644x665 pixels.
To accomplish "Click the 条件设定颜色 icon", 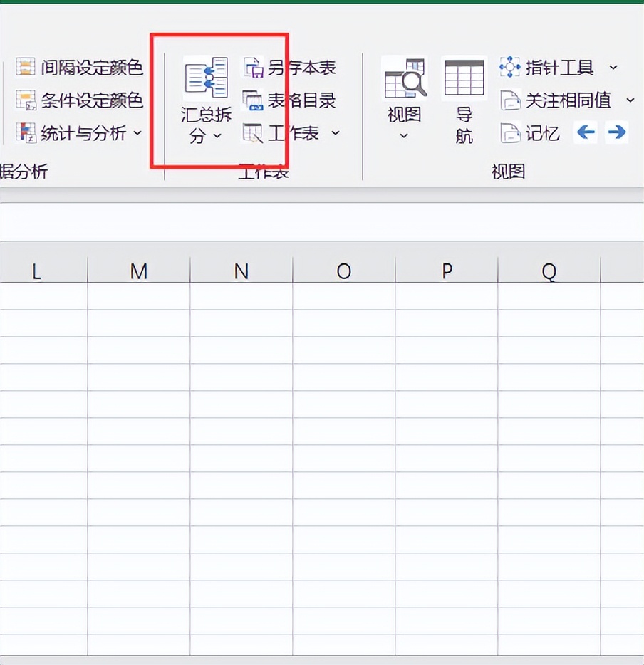I will pos(26,100).
